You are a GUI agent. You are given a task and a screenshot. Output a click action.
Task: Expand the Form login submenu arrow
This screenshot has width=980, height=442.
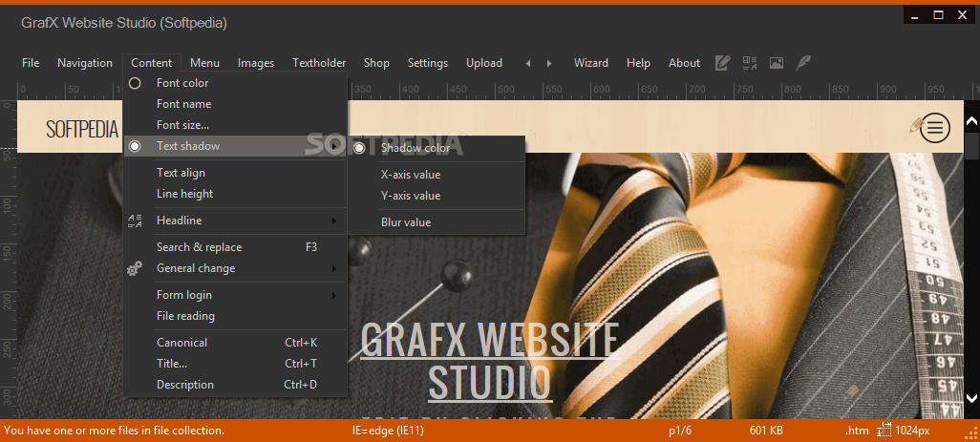[x=334, y=295]
